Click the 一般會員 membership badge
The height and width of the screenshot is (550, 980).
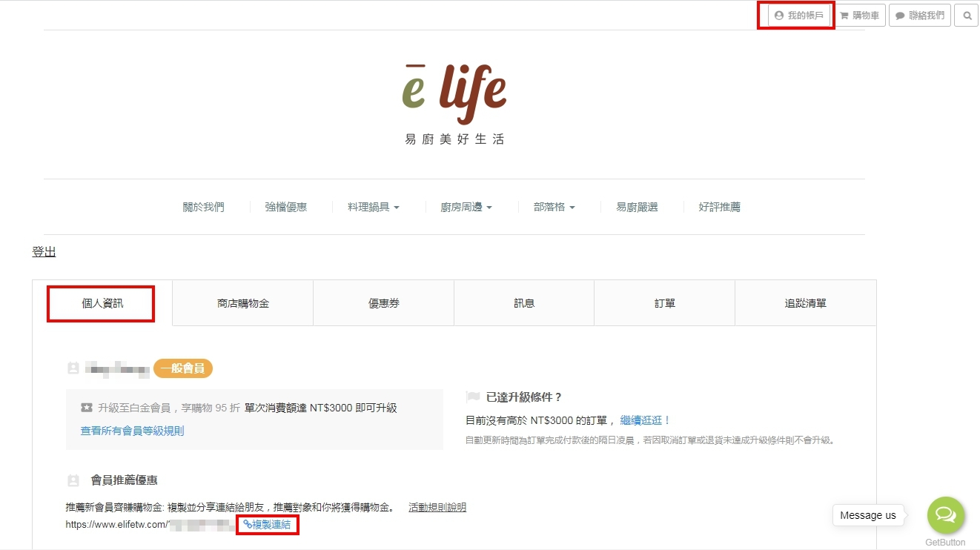pos(183,368)
